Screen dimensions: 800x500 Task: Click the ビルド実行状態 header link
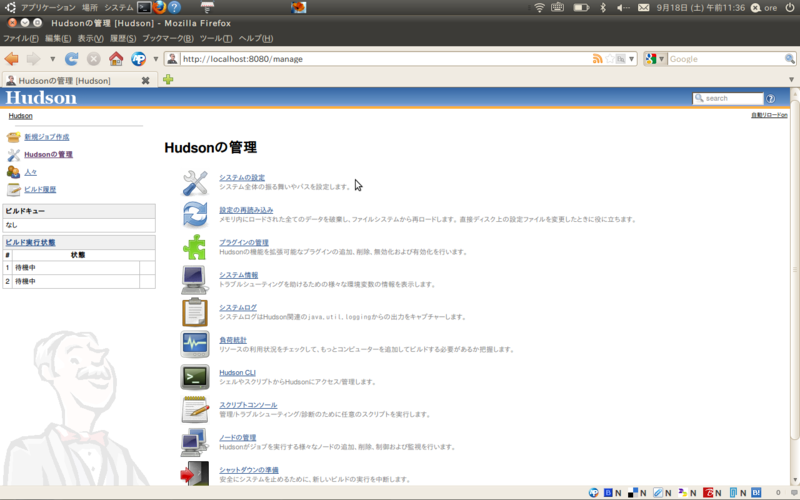pos(30,243)
